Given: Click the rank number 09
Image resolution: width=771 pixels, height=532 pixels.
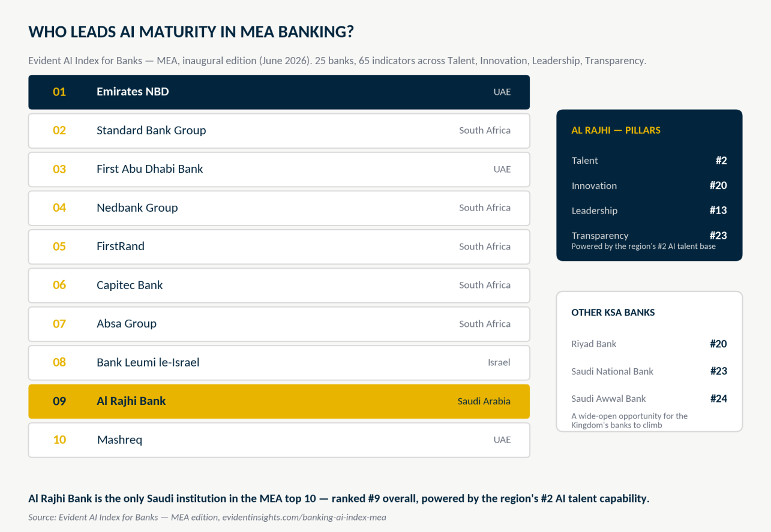Looking at the screenshot, I should click(x=59, y=401).
